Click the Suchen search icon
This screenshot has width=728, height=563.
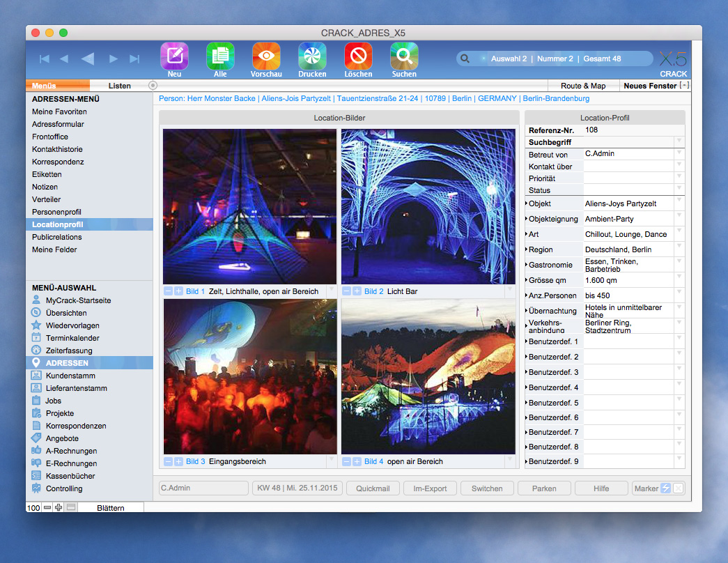[x=404, y=56]
